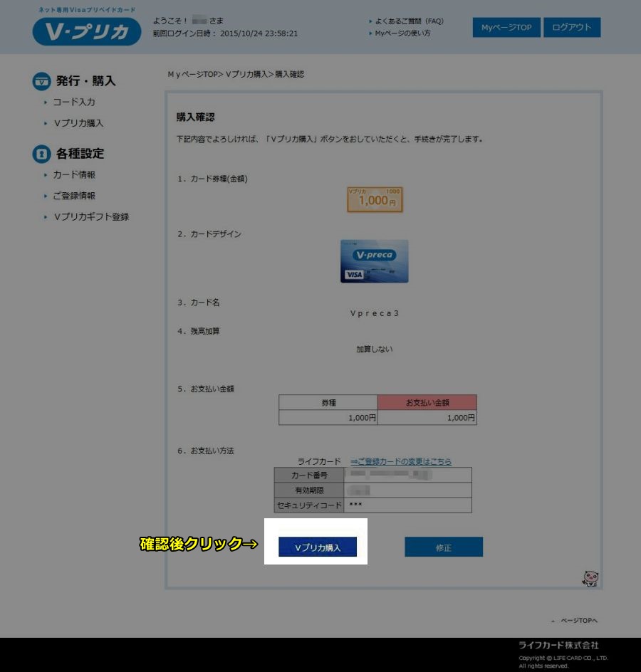
Task: Confirm purchase with the blue Vプリカ購入 button
Action: tap(318, 547)
